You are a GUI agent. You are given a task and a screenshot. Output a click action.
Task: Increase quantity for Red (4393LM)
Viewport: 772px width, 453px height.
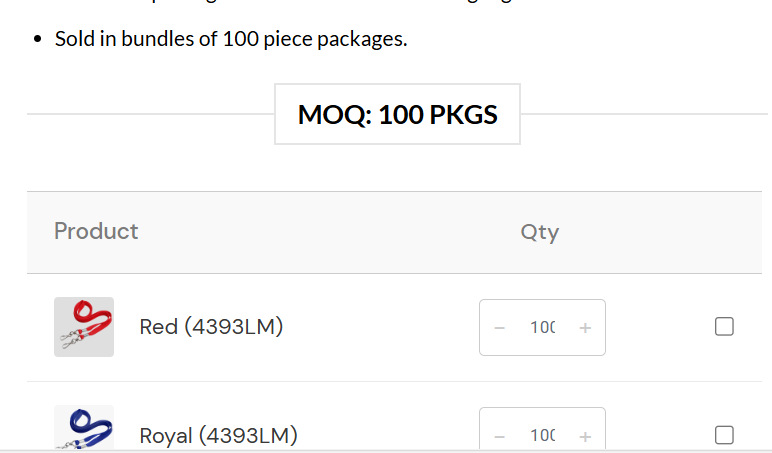585,327
